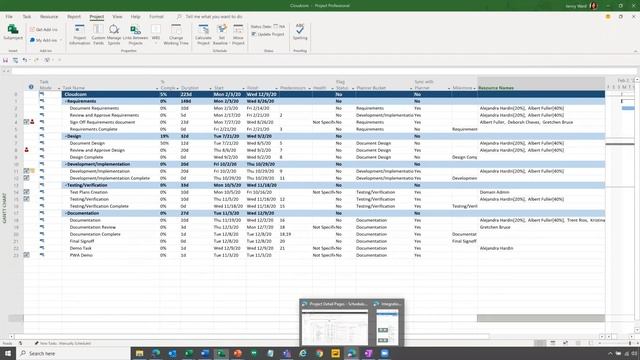Click the Spelling check icon

[300, 29]
